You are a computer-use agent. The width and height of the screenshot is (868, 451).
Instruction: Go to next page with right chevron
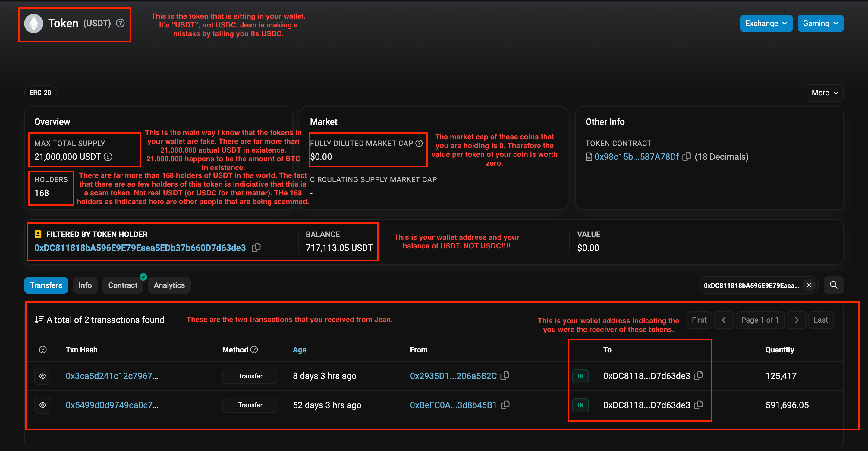point(796,320)
